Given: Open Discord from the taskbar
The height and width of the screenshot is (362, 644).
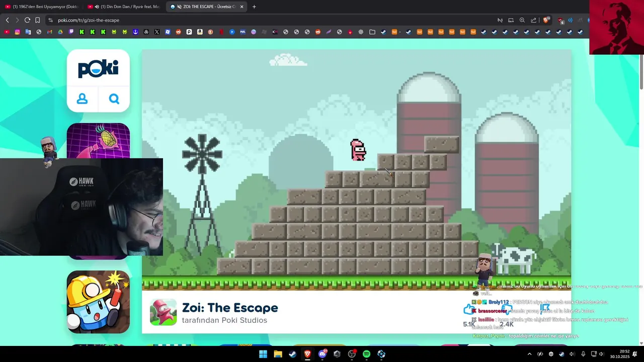Looking at the screenshot, I should point(322,354).
